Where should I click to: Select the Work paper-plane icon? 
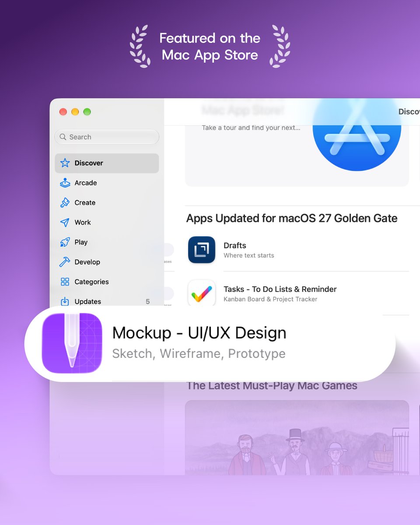[65, 222]
